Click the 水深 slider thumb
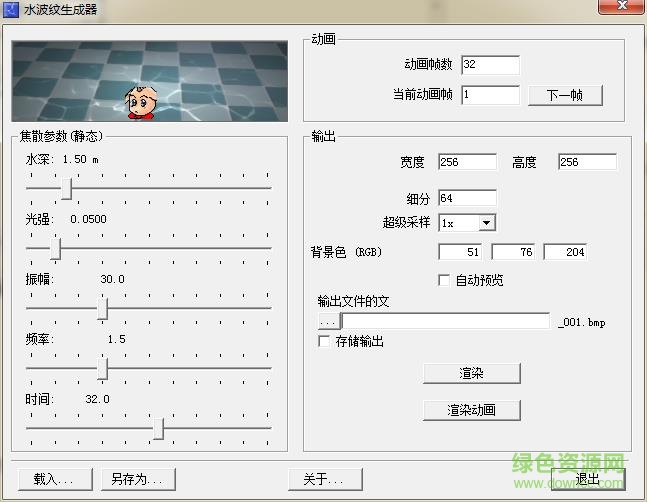Viewport: 647px width, 502px height. tap(66, 189)
